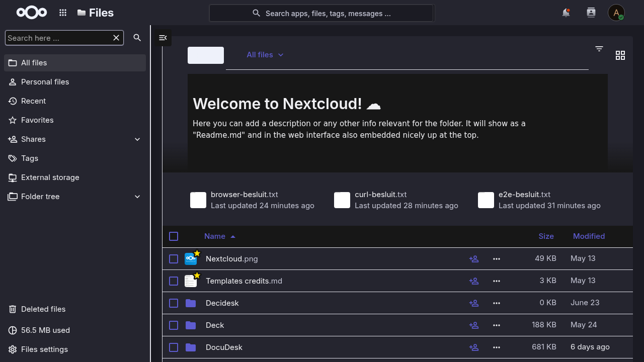The height and width of the screenshot is (362, 644).
Task: Sort files by Modified column
Action: click(x=589, y=236)
